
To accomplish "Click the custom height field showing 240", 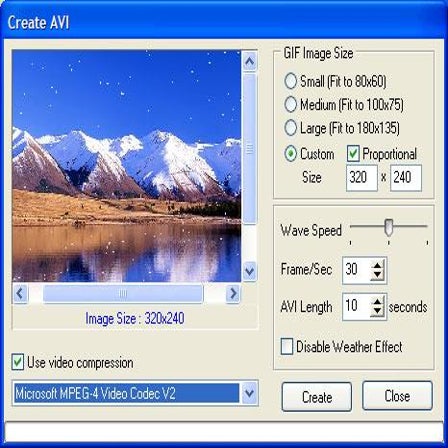I will (406, 178).
